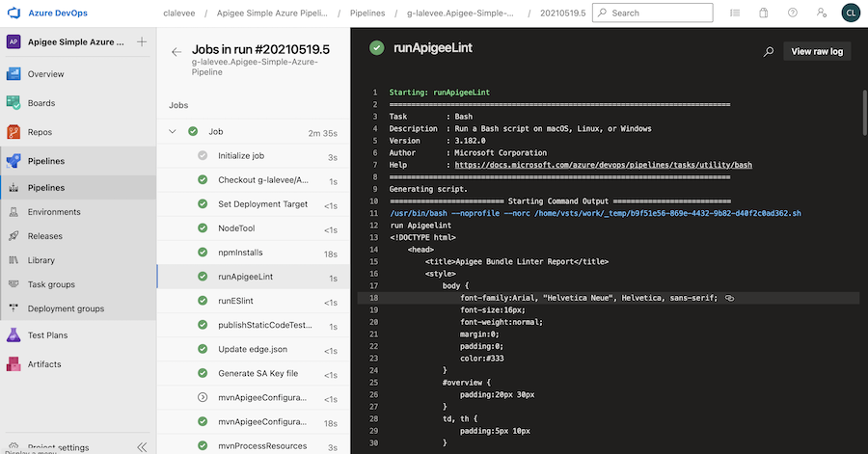The height and width of the screenshot is (454, 868).
Task: Open the CL account avatar
Action: 851,13
